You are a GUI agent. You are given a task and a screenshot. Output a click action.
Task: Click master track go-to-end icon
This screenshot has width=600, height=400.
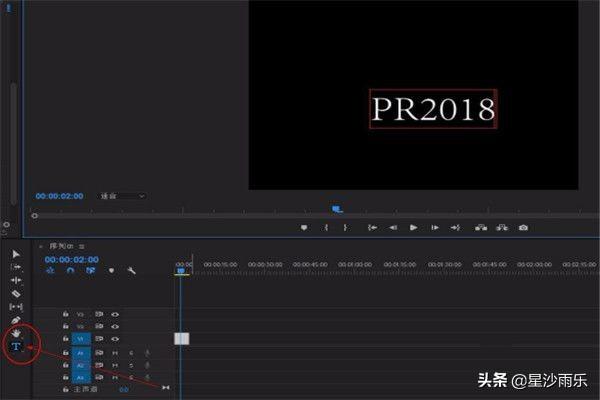[166, 388]
